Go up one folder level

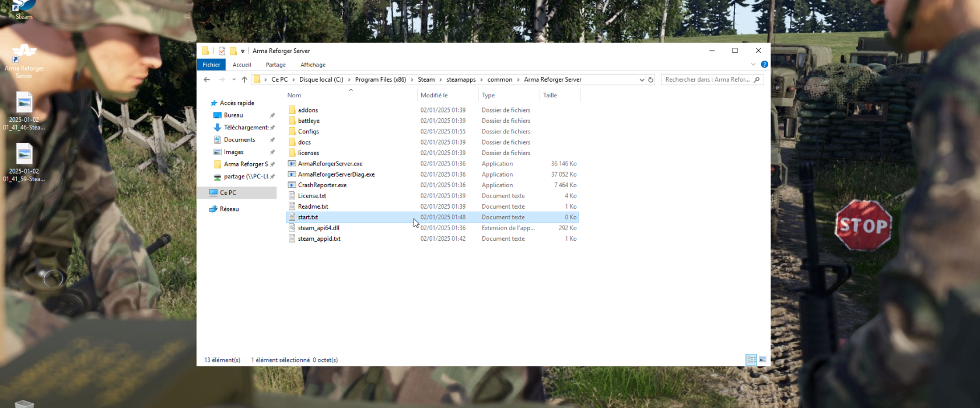click(244, 79)
